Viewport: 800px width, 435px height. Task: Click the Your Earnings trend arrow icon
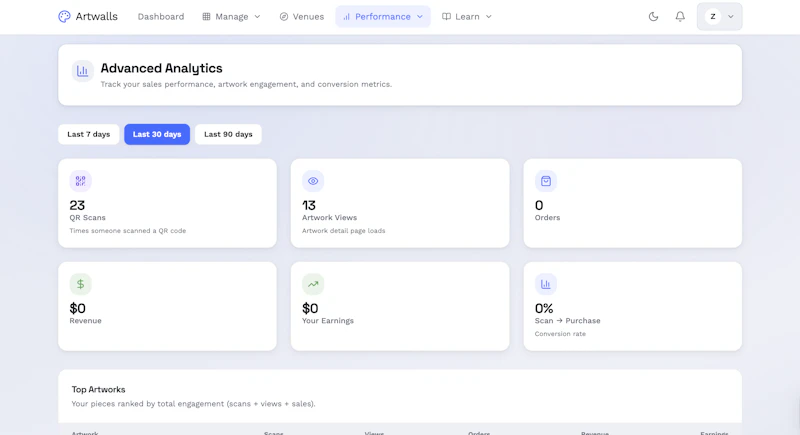[x=313, y=284]
